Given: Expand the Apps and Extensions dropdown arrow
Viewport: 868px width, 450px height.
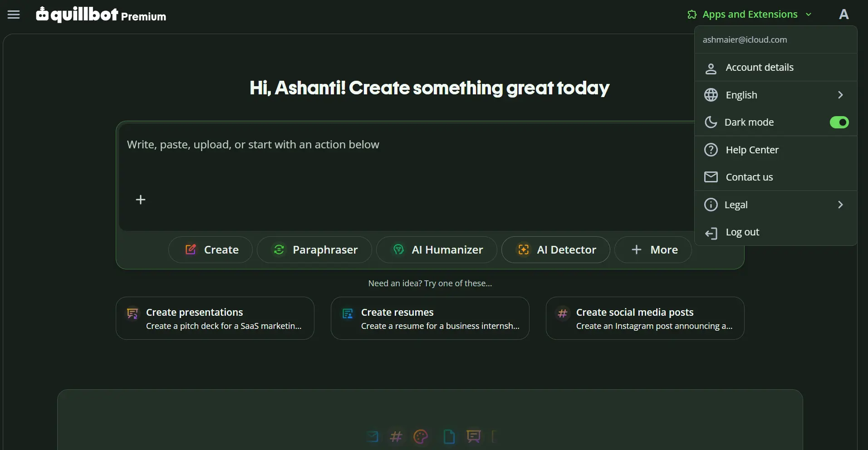Looking at the screenshot, I should [809, 15].
